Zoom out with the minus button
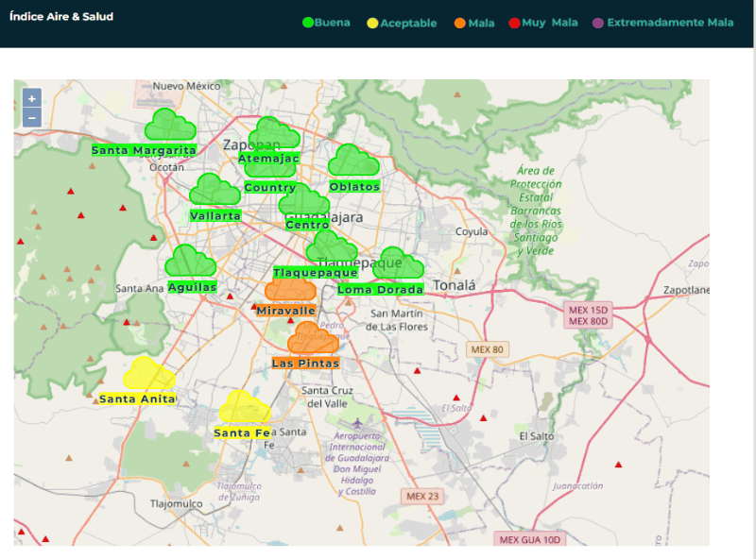The width and height of the screenshot is (756, 559). click(31, 118)
